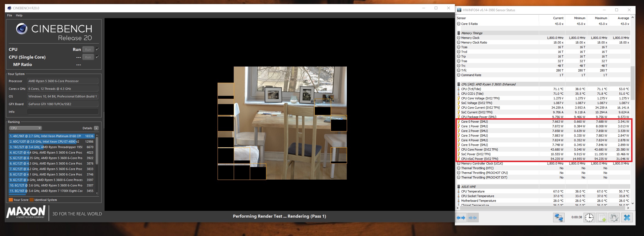Viewport: 644px width, 236px height.
Task: Click ASUS WMI group icon
Action: tap(459, 187)
